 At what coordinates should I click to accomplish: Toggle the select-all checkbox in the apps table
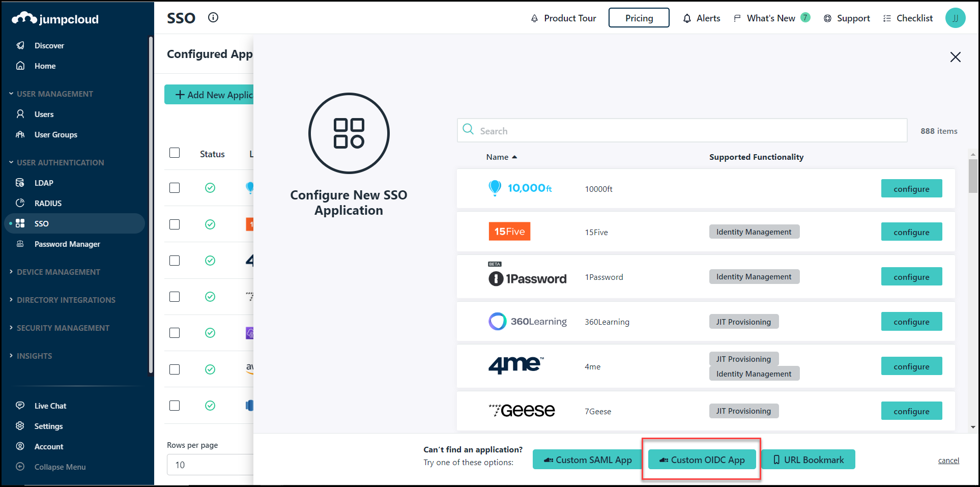[175, 153]
